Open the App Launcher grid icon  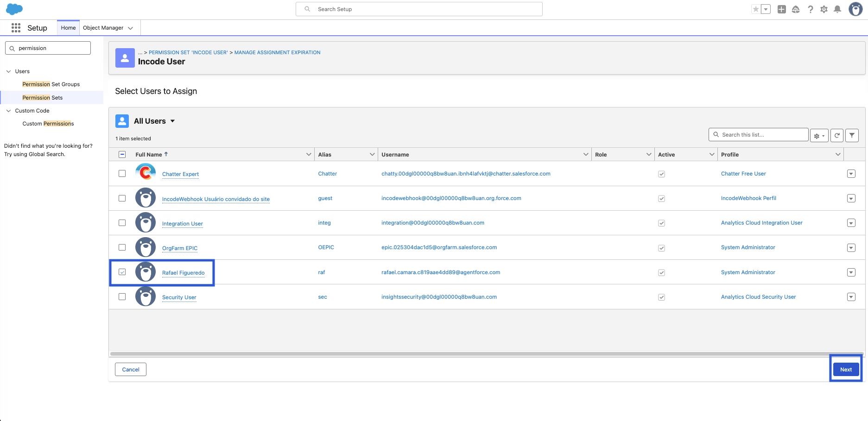tap(16, 28)
